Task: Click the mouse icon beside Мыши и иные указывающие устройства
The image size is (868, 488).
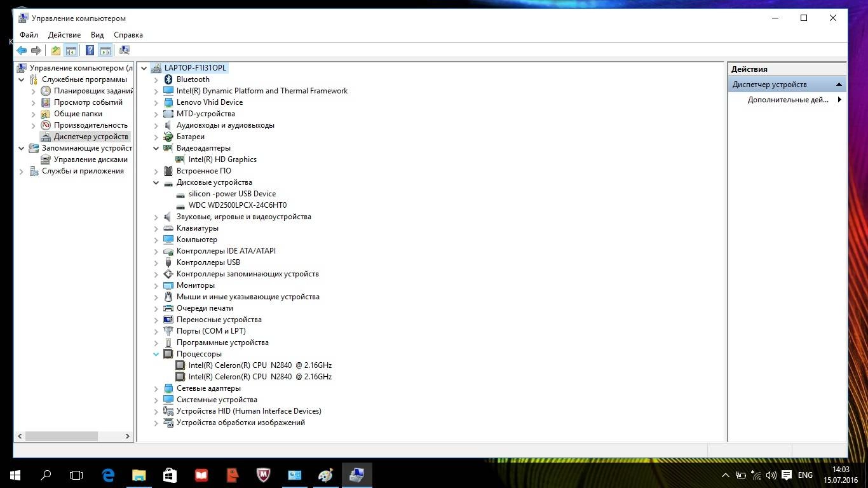Action: click(168, 297)
